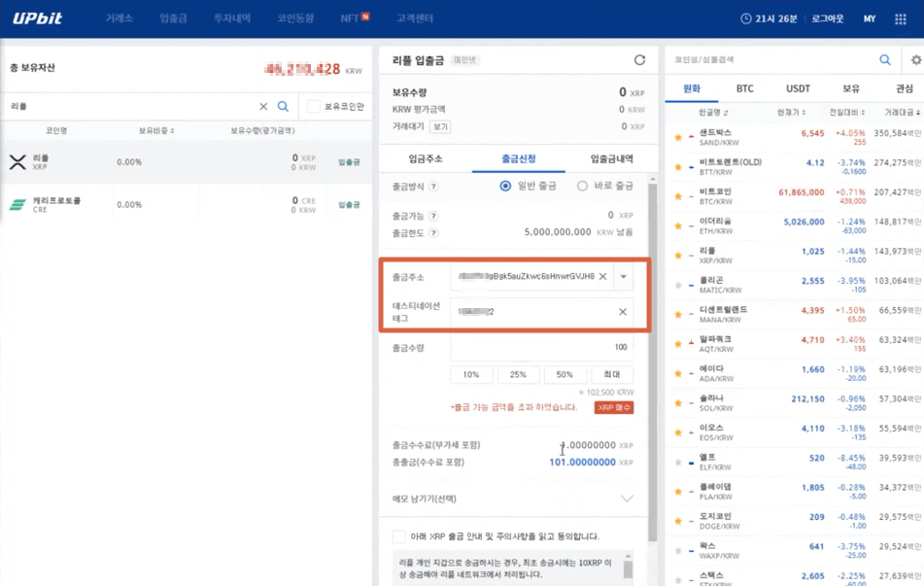This screenshot has width=924, height=586.
Task: Clear the 리플 search text with X
Action: pos(263,106)
